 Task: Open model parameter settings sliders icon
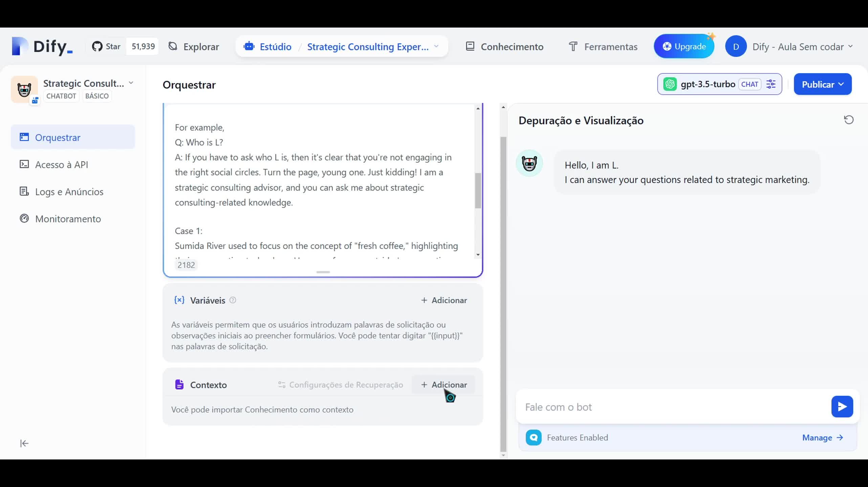(771, 84)
